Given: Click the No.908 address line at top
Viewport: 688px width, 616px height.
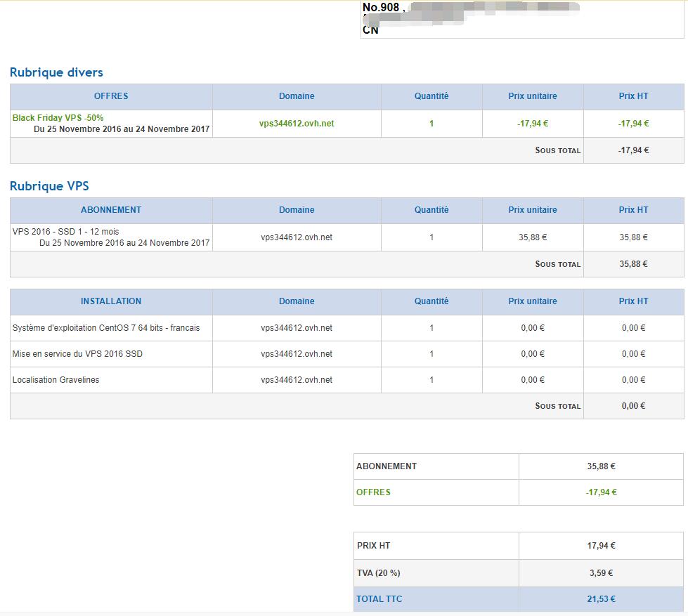Looking at the screenshot, I should (x=381, y=8).
